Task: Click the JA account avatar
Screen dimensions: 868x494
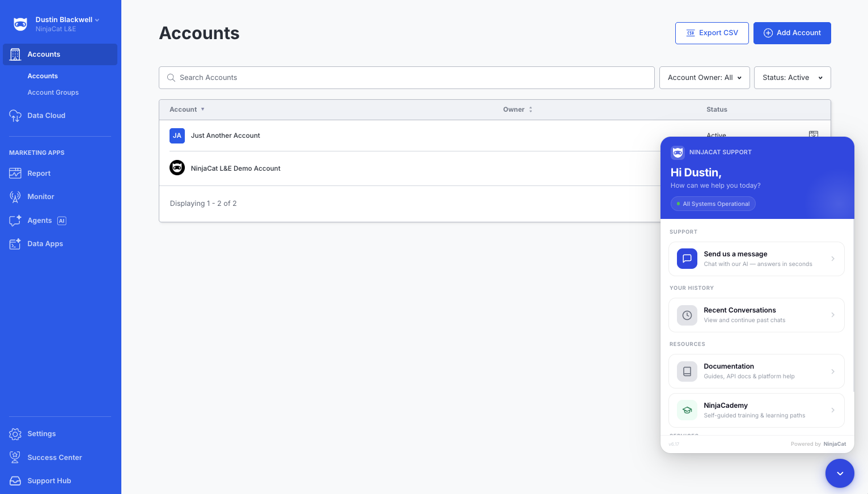Action: point(177,136)
